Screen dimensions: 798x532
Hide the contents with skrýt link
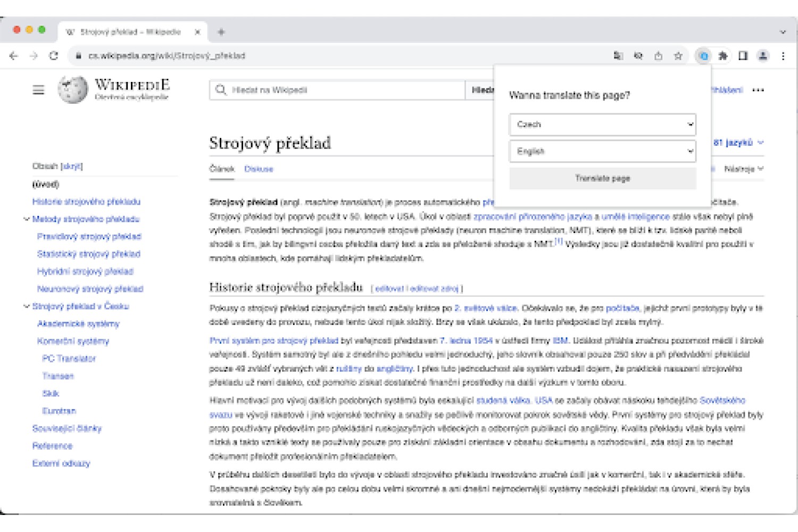72,166
